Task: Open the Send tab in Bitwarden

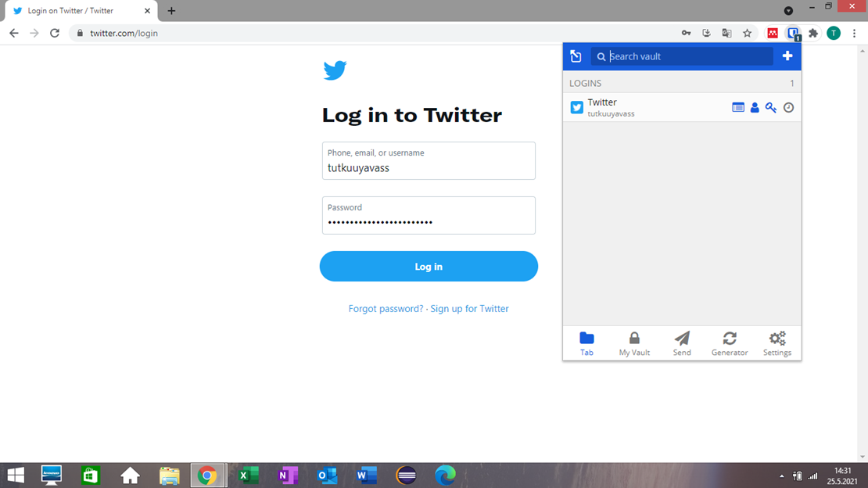Action: 682,343
